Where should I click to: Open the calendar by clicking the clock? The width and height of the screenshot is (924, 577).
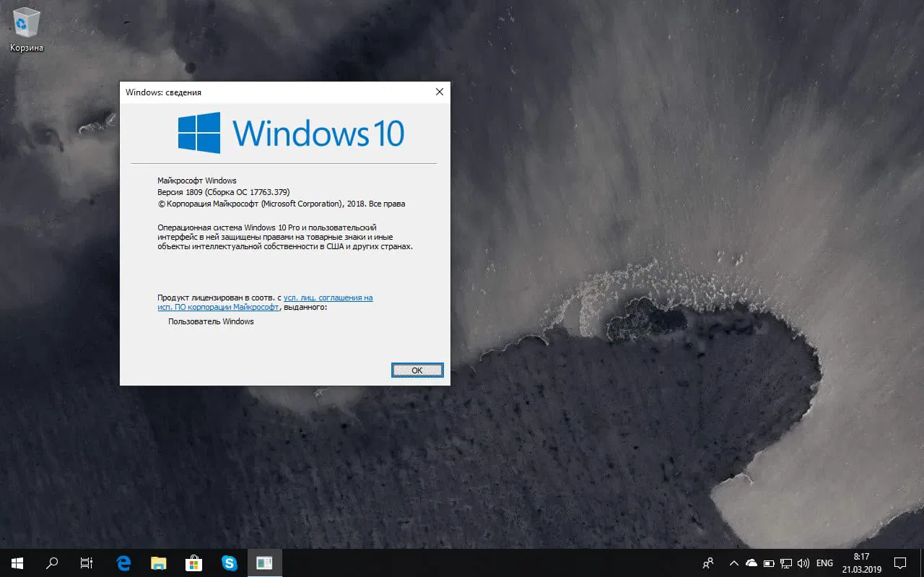[860, 563]
